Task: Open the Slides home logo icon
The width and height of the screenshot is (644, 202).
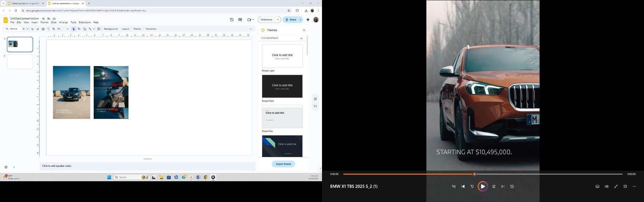Action: click(5, 20)
